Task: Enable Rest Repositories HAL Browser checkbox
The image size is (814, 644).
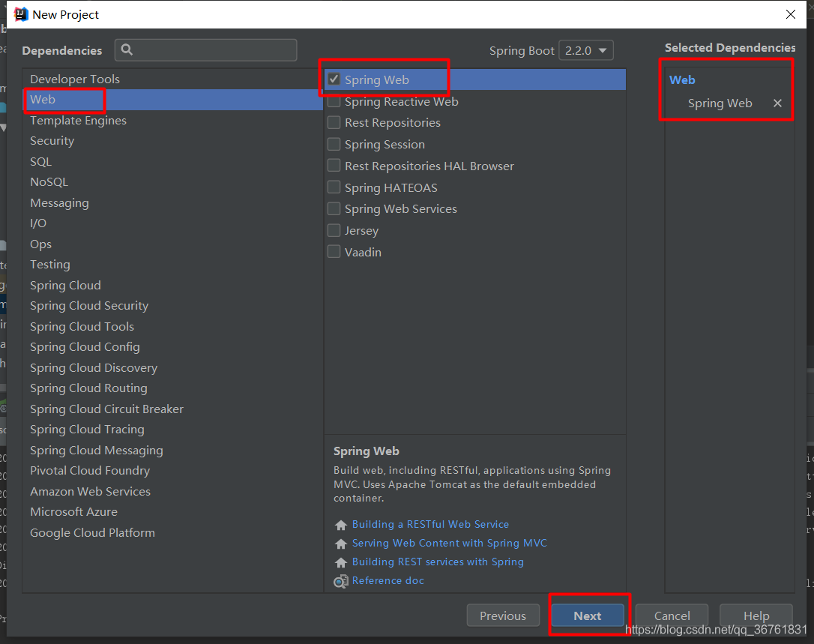Action: coord(334,166)
